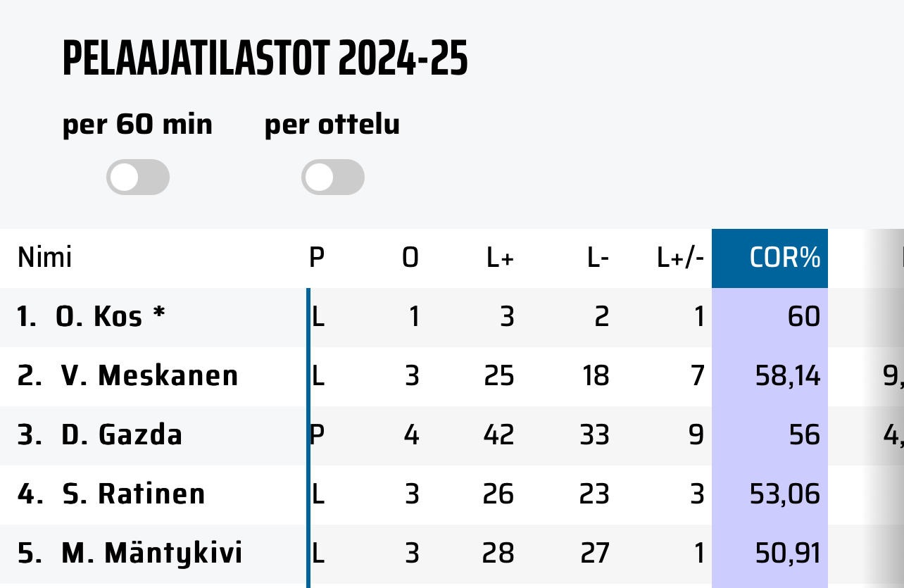
Task: Open S. Ratinen player link
Action: click(133, 494)
